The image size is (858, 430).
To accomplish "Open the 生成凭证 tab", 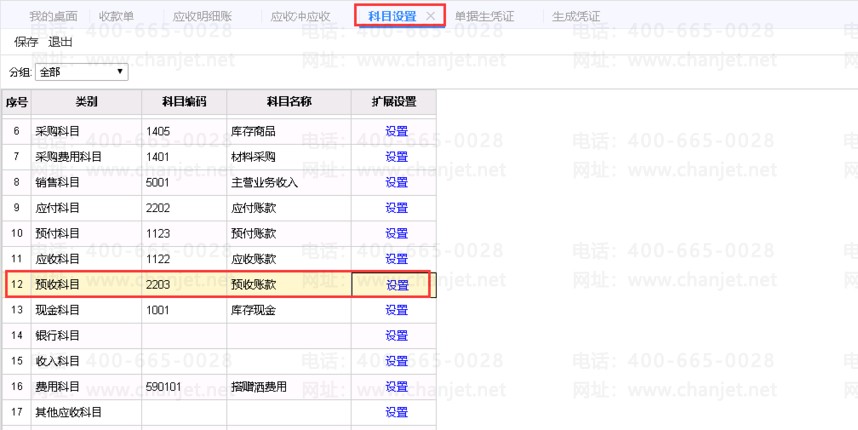I will tap(576, 16).
